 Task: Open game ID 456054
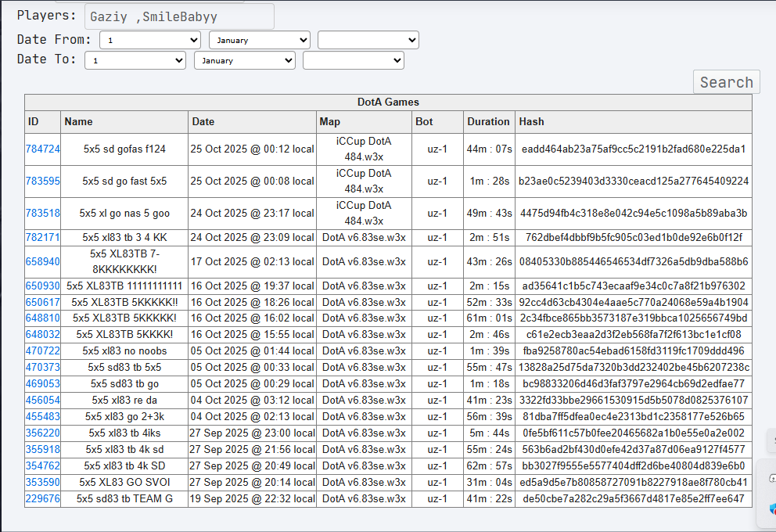42,401
